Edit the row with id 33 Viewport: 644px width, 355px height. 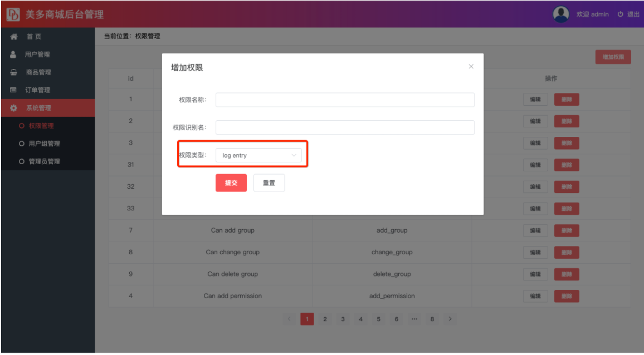click(x=535, y=209)
